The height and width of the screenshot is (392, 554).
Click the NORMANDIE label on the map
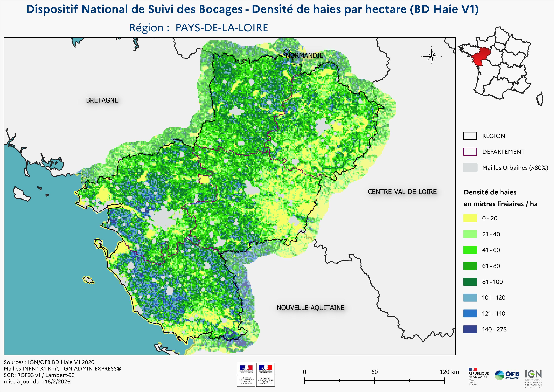(x=305, y=55)
